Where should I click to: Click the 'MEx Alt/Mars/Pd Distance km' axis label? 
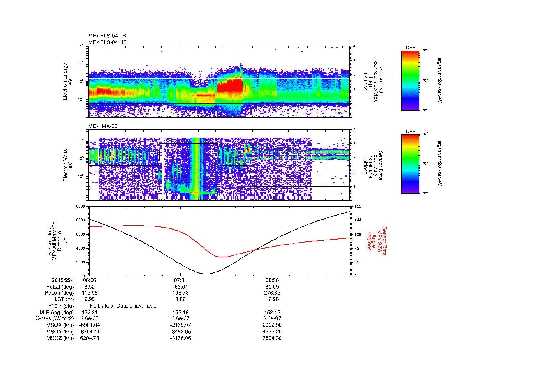point(57,241)
